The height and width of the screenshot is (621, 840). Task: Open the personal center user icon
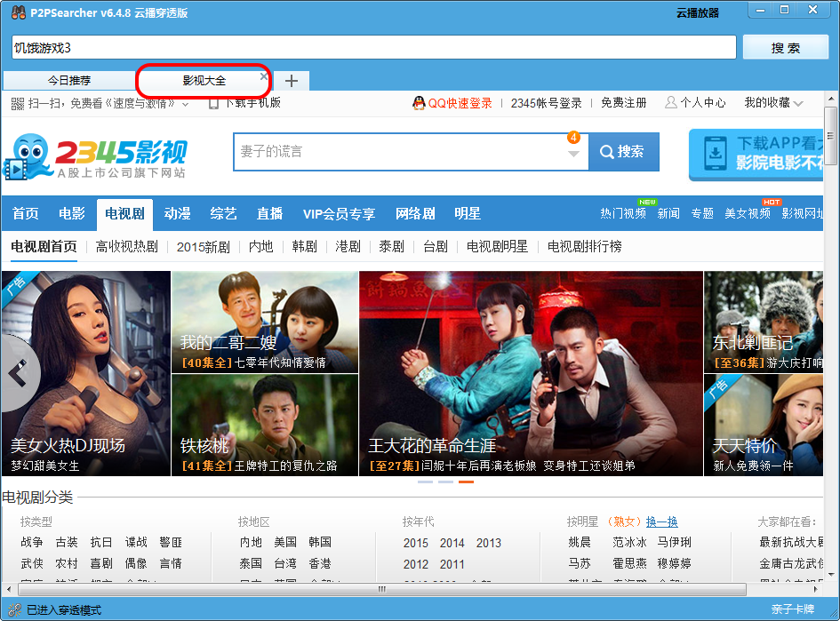click(x=671, y=102)
